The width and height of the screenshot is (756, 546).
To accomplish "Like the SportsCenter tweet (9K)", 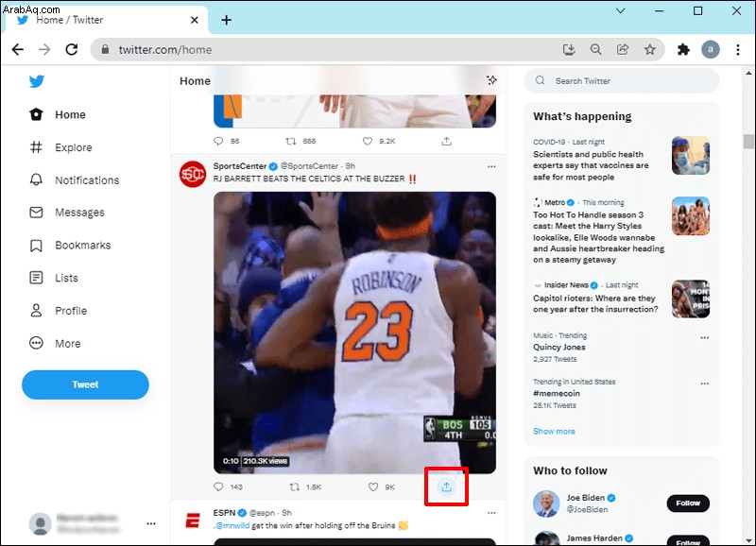I will click(x=373, y=486).
